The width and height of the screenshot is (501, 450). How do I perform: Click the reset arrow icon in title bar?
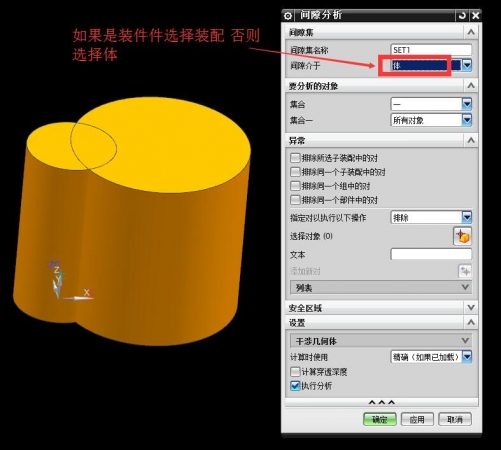(x=462, y=16)
